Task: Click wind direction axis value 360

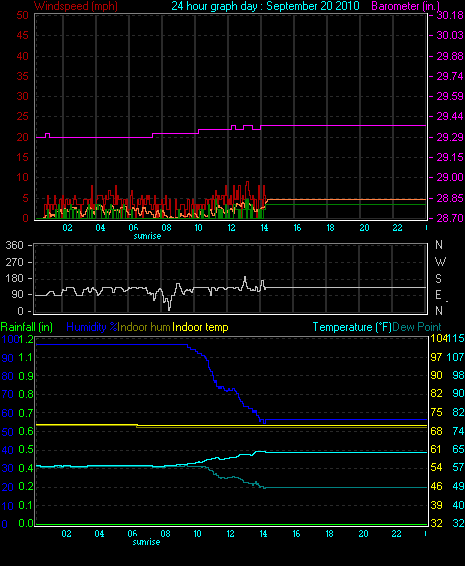Action: point(15,245)
